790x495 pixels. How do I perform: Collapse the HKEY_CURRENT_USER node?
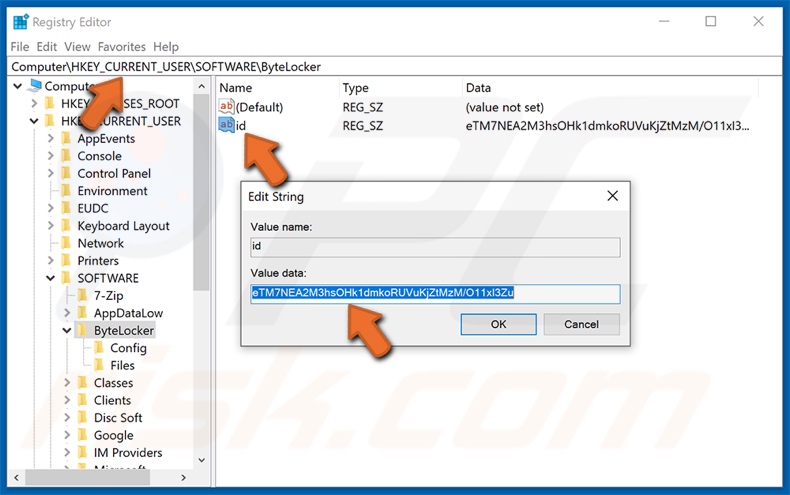pos(34,121)
